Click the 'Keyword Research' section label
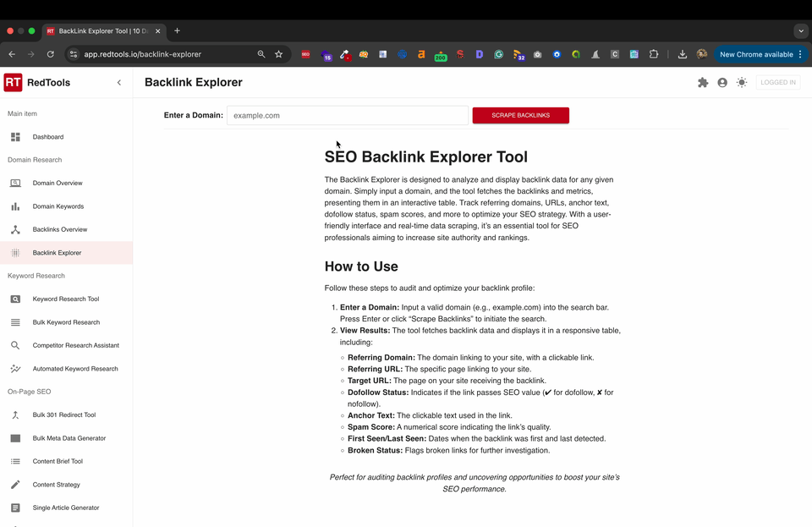 point(36,276)
